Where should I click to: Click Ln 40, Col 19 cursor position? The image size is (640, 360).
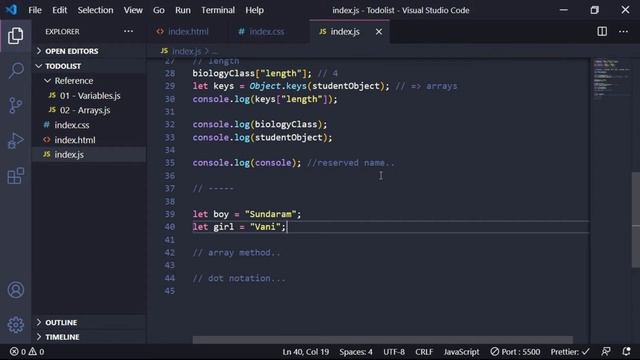tap(305, 351)
